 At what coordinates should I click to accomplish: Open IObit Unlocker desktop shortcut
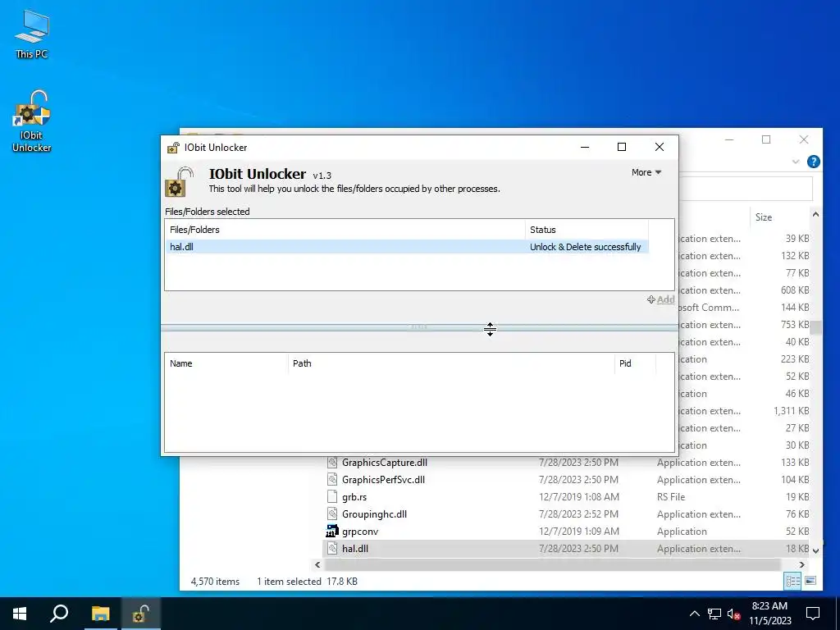tap(32, 121)
